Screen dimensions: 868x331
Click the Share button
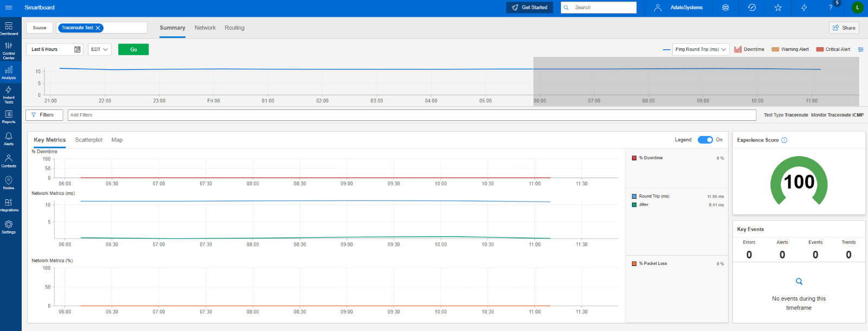tap(844, 28)
